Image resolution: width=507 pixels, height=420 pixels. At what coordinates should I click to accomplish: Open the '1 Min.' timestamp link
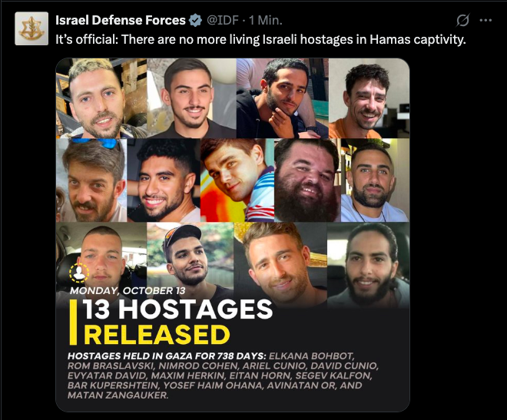(266, 21)
